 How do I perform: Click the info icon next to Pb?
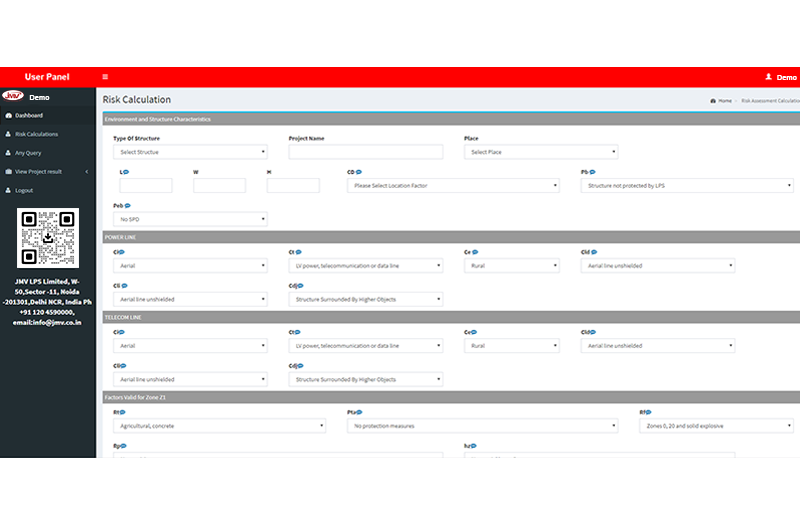click(x=592, y=172)
